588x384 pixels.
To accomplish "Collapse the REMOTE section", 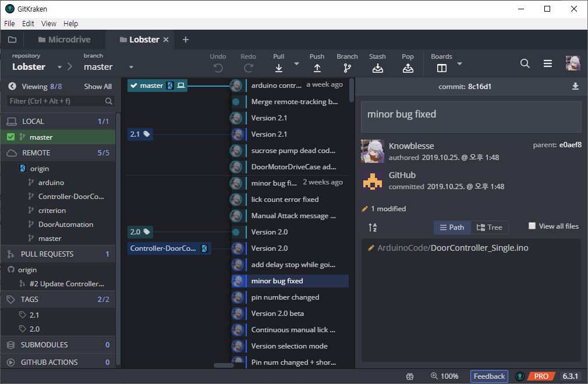I will [58, 153].
